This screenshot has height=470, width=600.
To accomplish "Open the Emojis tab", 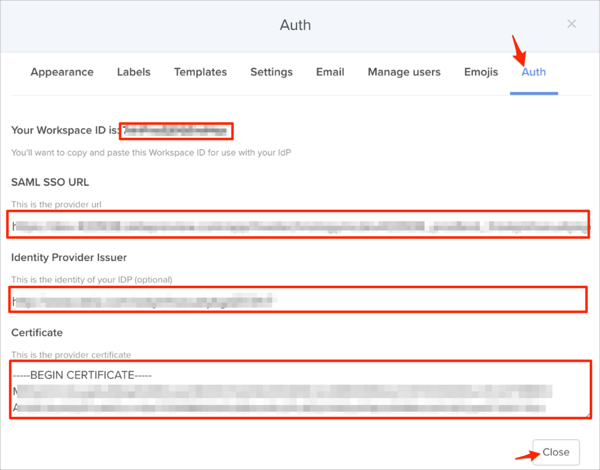I will point(481,72).
